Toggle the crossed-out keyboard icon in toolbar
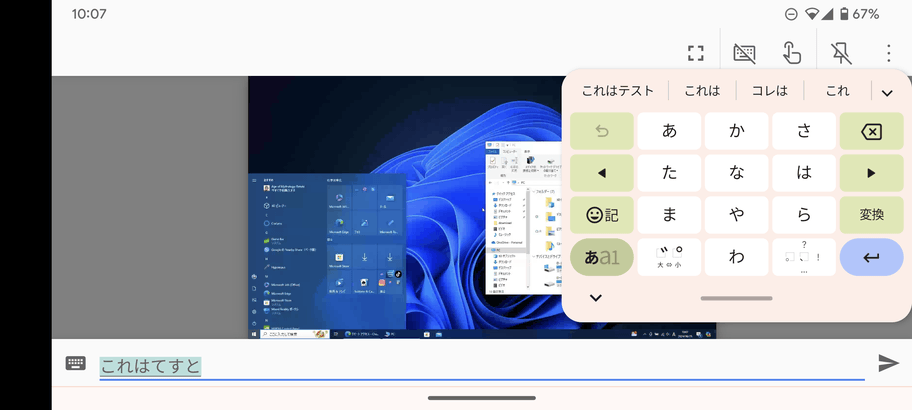Image resolution: width=912 pixels, height=410 pixels. (x=744, y=54)
